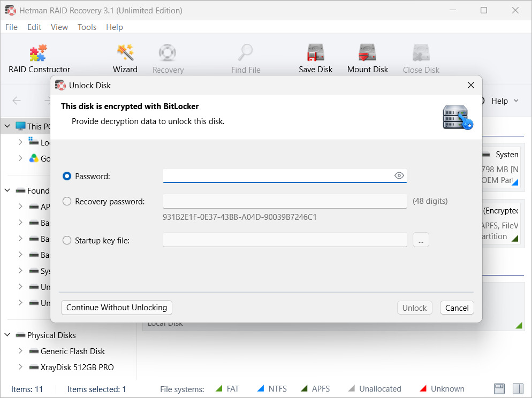Screen dimensions: 532x398
Task: Open the Edit menu
Action: point(34,27)
